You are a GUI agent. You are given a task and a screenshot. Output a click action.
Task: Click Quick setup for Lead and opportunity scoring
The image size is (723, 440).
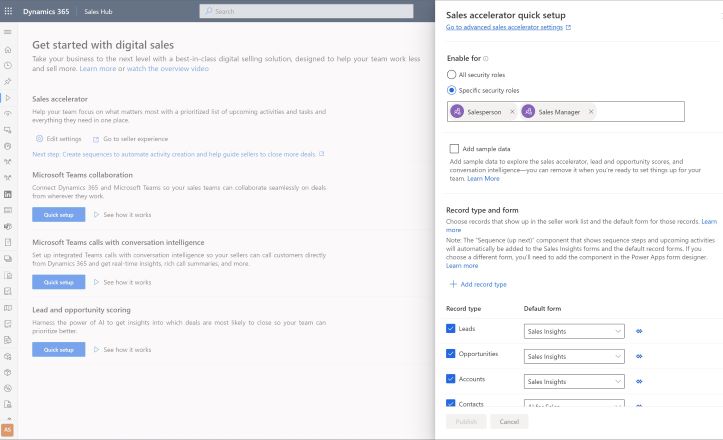click(59, 350)
